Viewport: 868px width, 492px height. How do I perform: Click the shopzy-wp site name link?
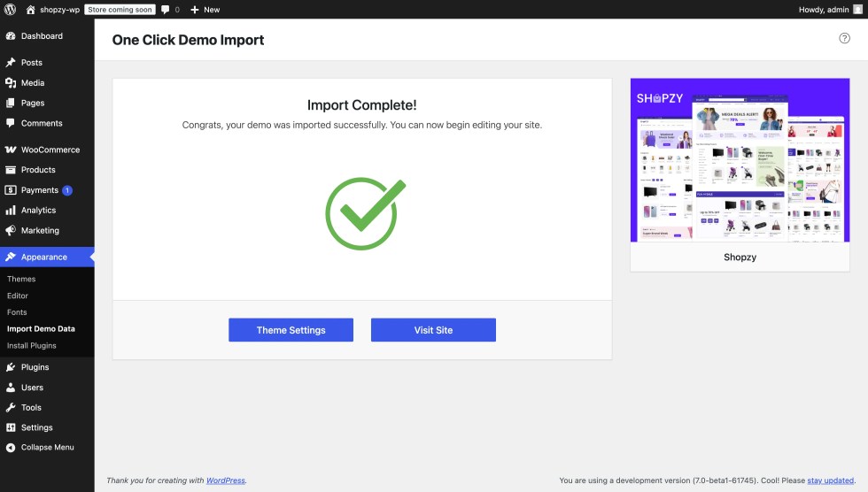pyautogui.click(x=60, y=10)
